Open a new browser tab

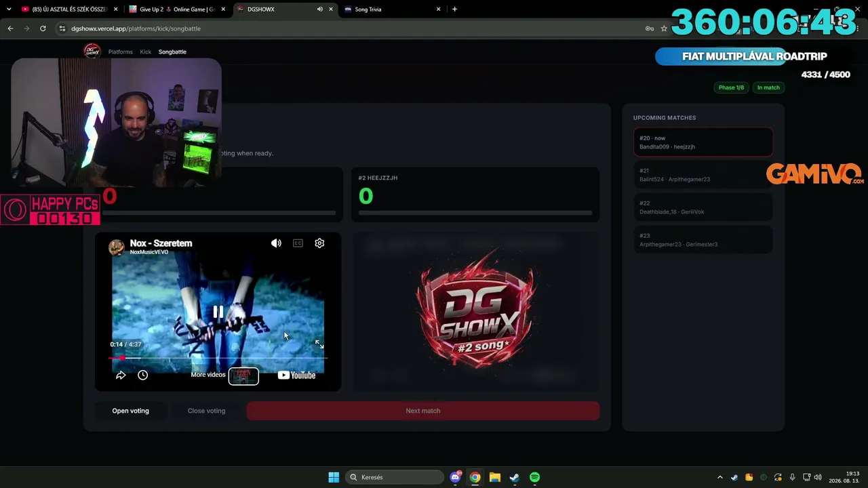454,9
